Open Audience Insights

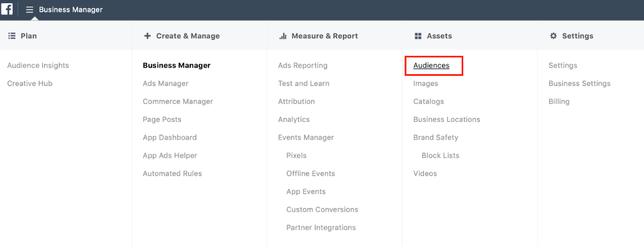(38, 65)
